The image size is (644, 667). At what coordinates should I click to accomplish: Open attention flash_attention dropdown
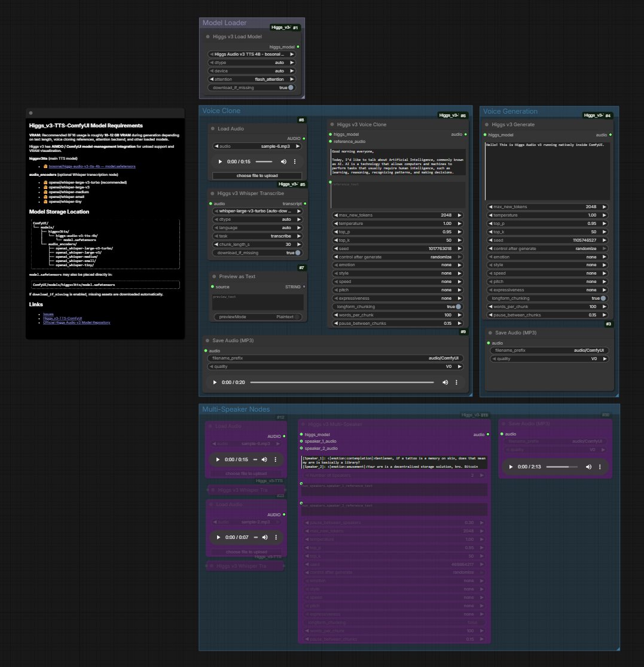coord(251,79)
